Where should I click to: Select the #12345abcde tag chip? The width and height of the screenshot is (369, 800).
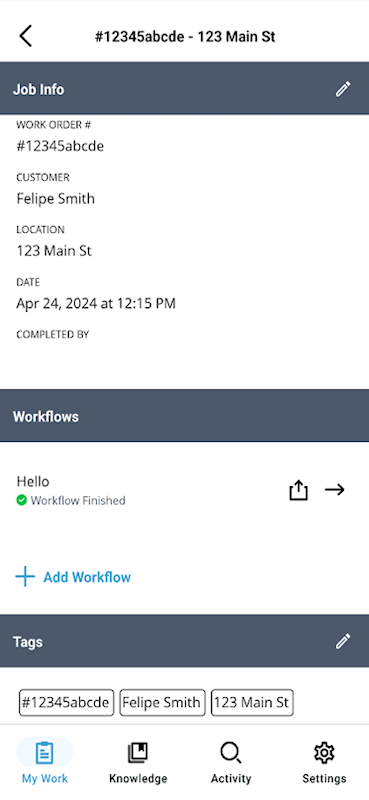(x=66, y=703)
